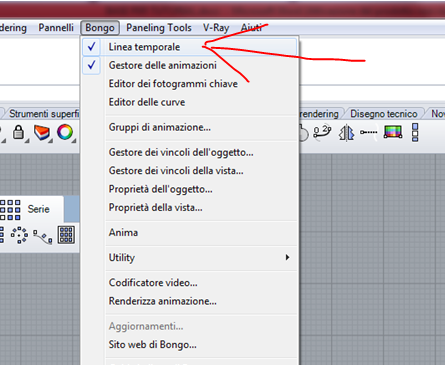Select array on surface grid icon
This screenshot has height=365, width=445.
(66, 235)
